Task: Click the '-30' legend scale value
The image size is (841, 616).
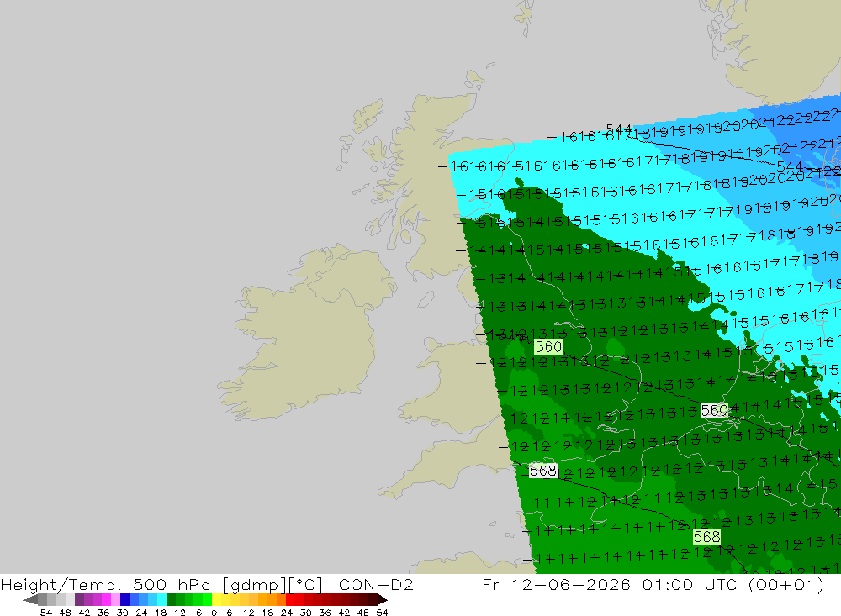Action: point(119,613)
